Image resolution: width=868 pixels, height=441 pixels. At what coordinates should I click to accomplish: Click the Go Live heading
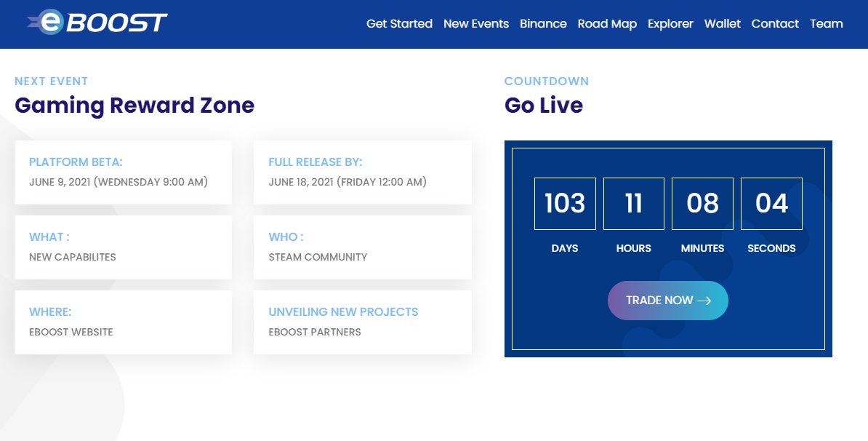544,106
